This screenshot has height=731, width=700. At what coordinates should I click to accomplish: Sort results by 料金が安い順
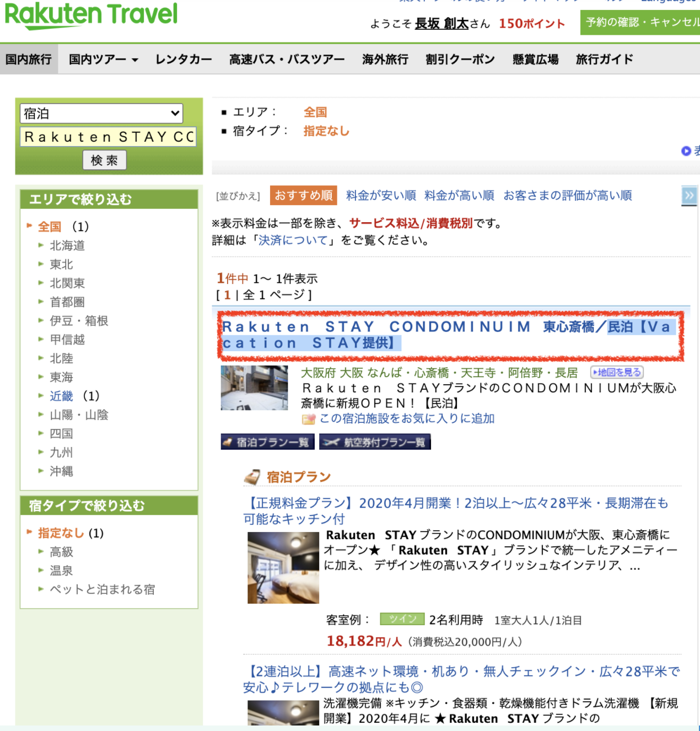point(381,196)
